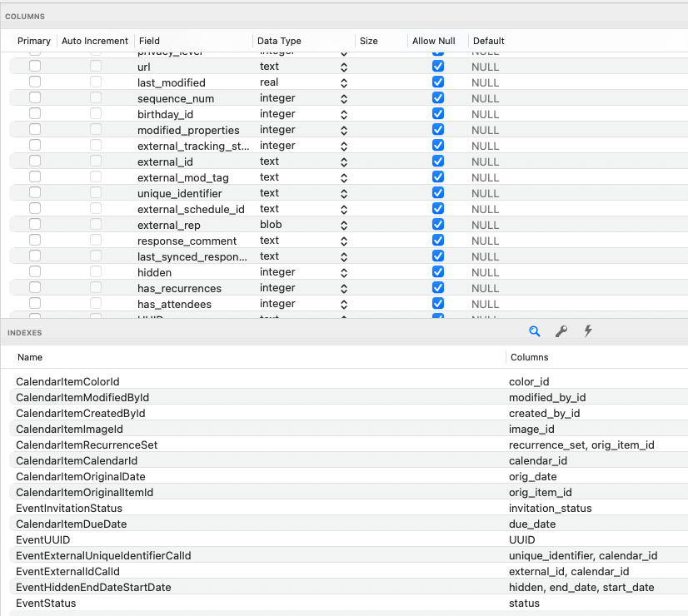Click the Allow Null column header
The image size is (688, 616).
[x=432, y=41]
